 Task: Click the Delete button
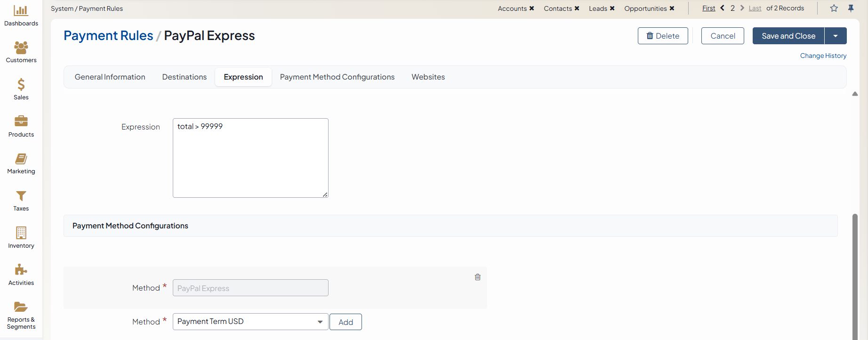point(663,36)
